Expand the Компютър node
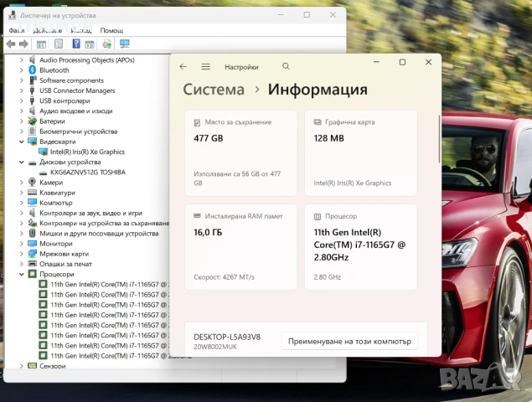The height and width of the screenshot is (402, 532). [22, 203]
